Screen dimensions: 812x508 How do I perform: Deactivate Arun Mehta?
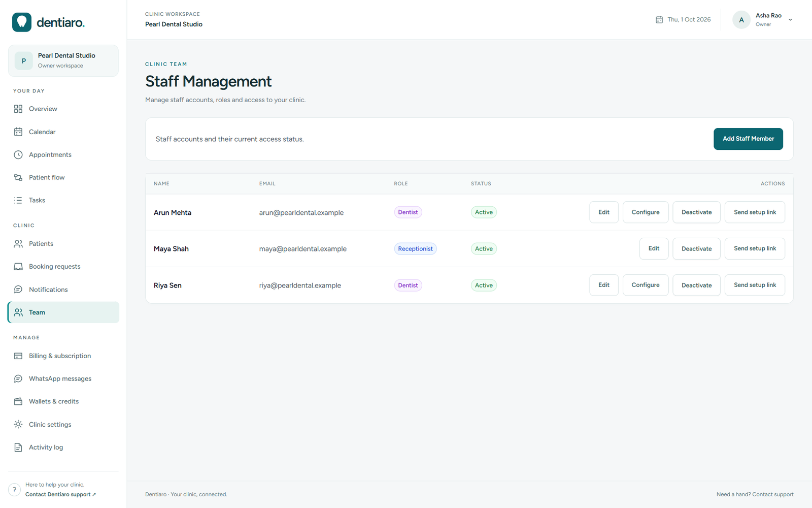click(x=696, y=212)
